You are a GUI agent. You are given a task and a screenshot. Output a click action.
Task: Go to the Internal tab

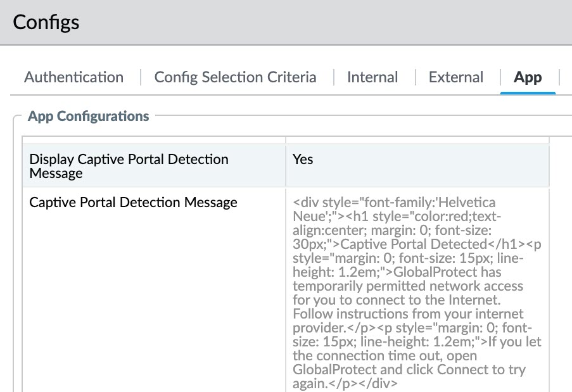(372, 77)
